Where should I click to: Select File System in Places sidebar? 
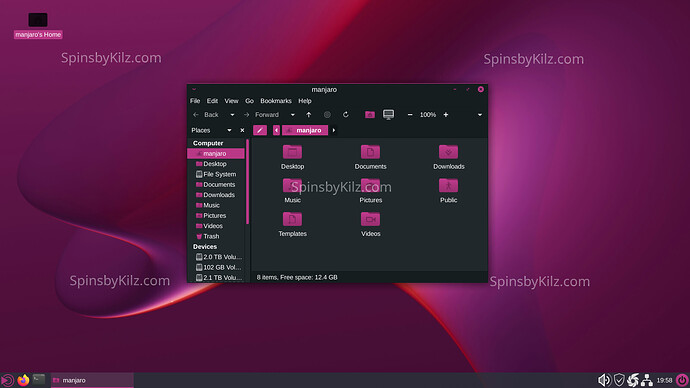[x=216, y=174]
